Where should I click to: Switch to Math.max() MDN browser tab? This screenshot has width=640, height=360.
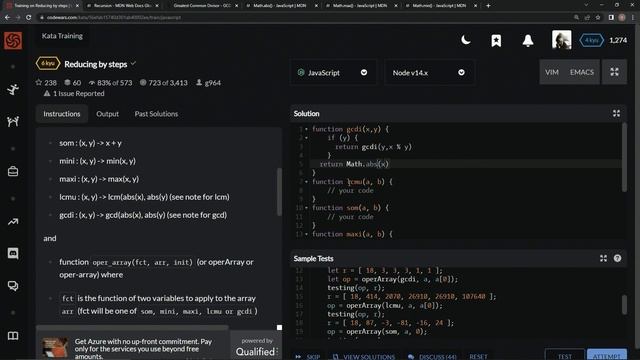(x=361, y=6)
